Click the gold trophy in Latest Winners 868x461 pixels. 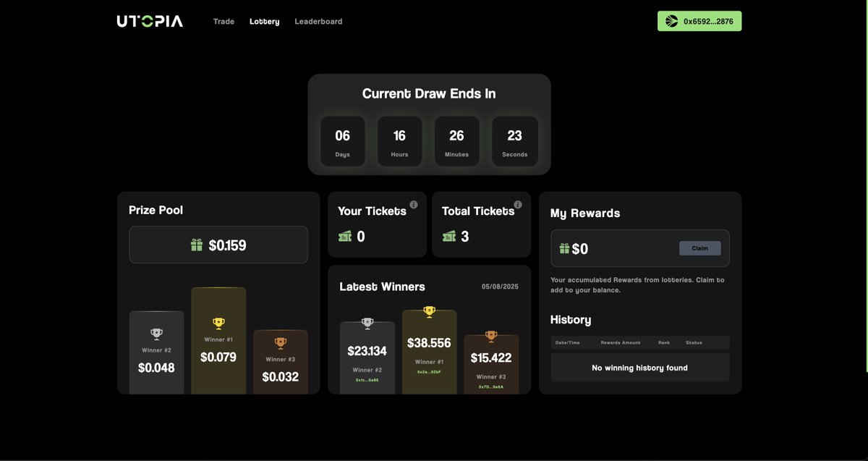coord(429,311)
